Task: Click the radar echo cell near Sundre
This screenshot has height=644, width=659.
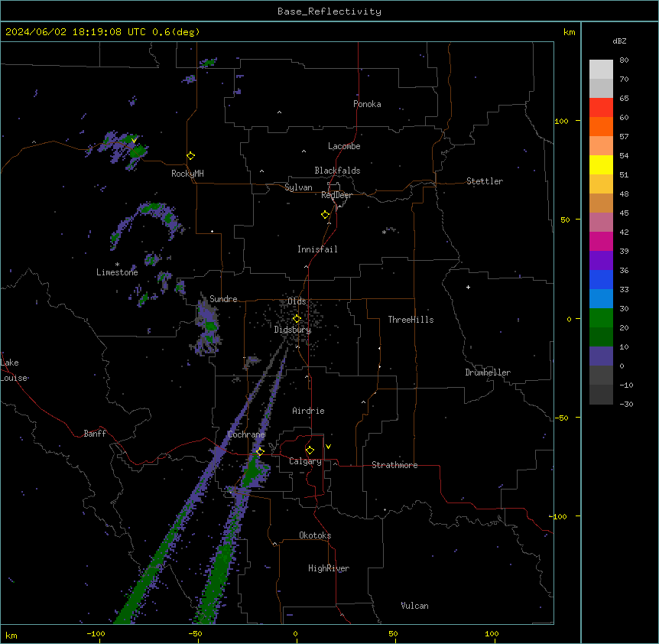Action: point(209,324)
